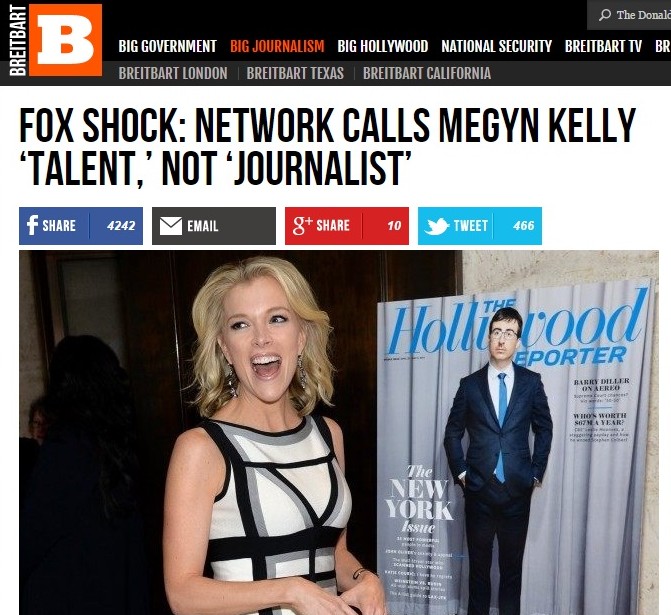The height and width of the screenshot is (615, 671).
Task: Click the Twitter bird icon
Action: tap(436, 226)
